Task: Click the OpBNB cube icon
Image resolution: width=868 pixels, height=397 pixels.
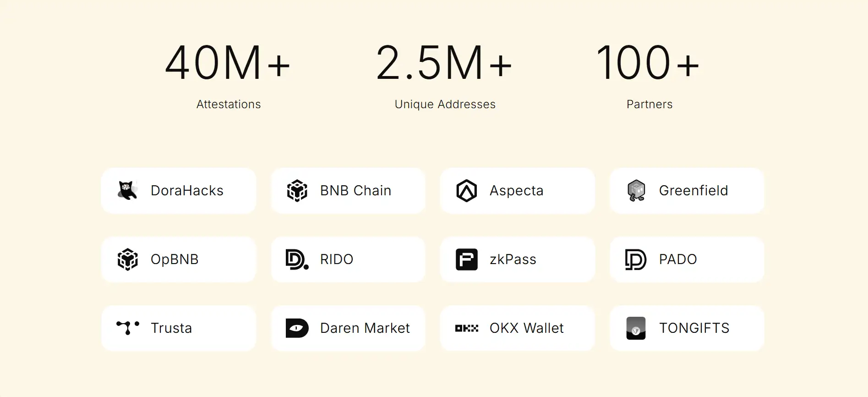Action: (x=128, y=259)
